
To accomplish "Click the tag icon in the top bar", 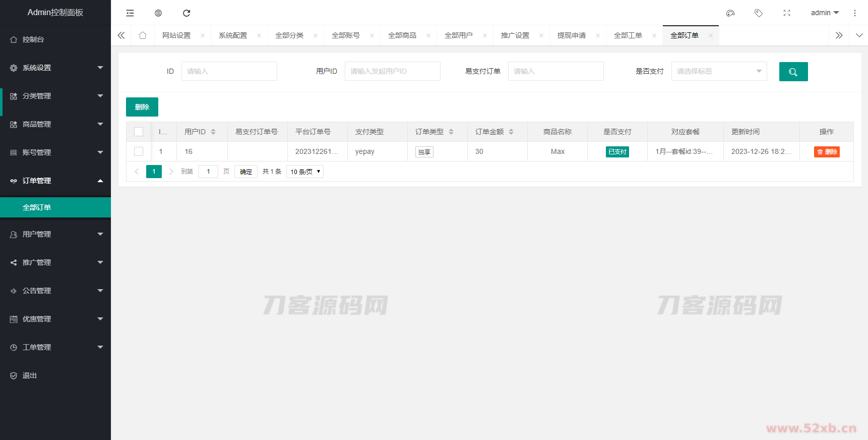I will point(759,13).
